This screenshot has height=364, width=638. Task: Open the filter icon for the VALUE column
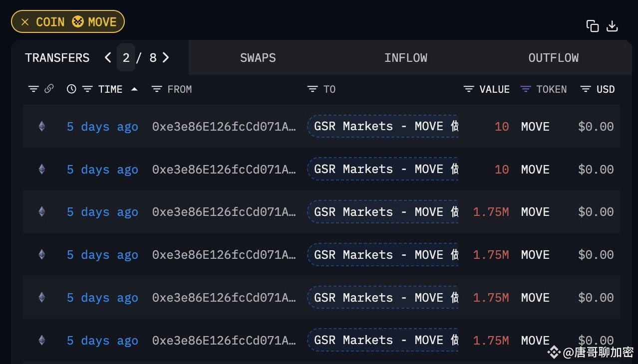[x=468, y=89]
